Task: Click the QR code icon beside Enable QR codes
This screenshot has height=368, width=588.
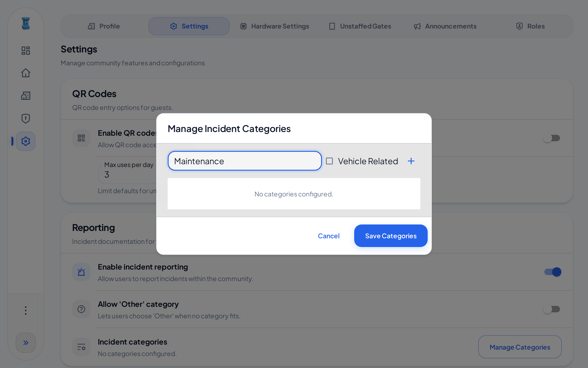Action: click(81, 138)
